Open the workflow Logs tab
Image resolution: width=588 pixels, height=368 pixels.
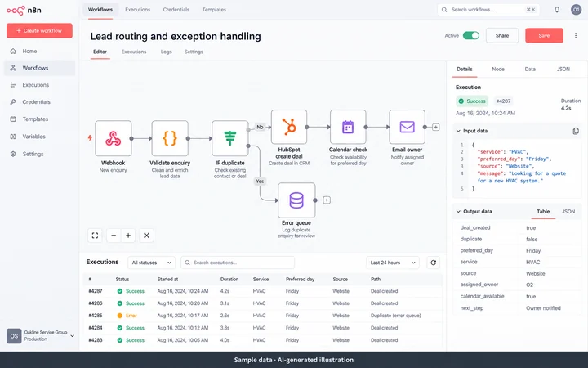[166, 52]
